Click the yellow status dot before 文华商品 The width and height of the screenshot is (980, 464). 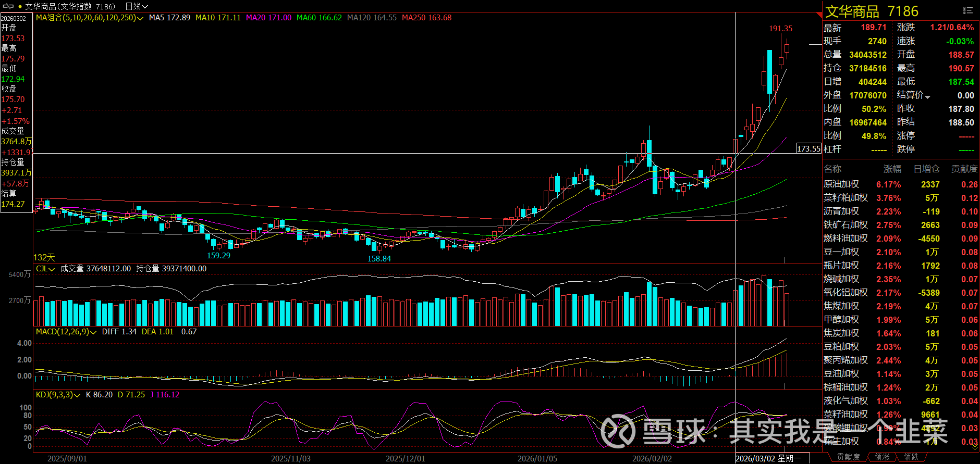[x=20, y=7]
